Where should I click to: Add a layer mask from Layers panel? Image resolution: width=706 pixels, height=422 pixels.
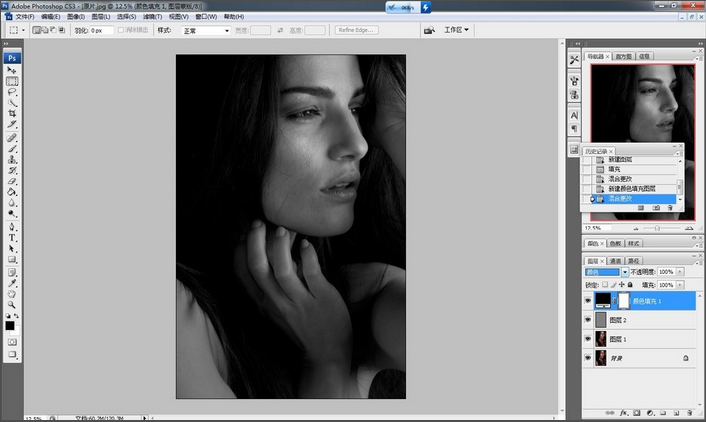point(637,413)
